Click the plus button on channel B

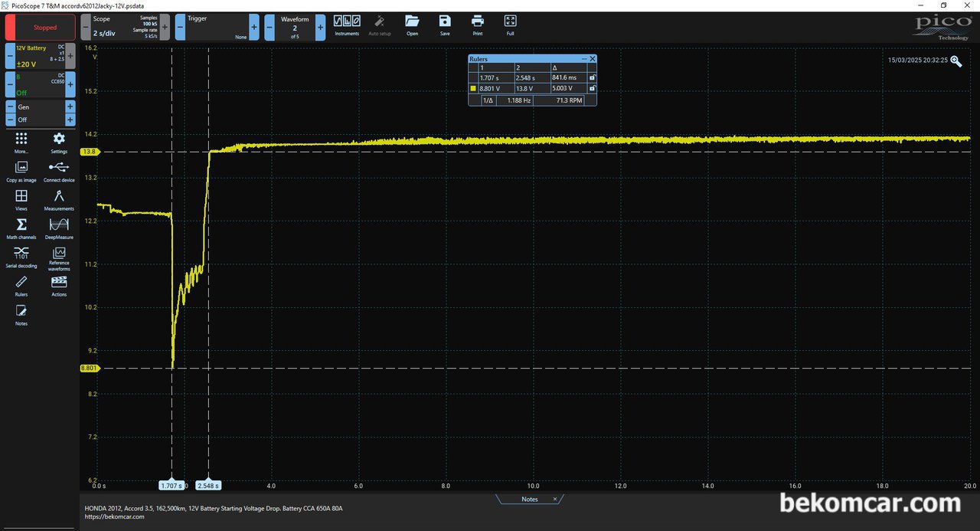coord(70,84)
